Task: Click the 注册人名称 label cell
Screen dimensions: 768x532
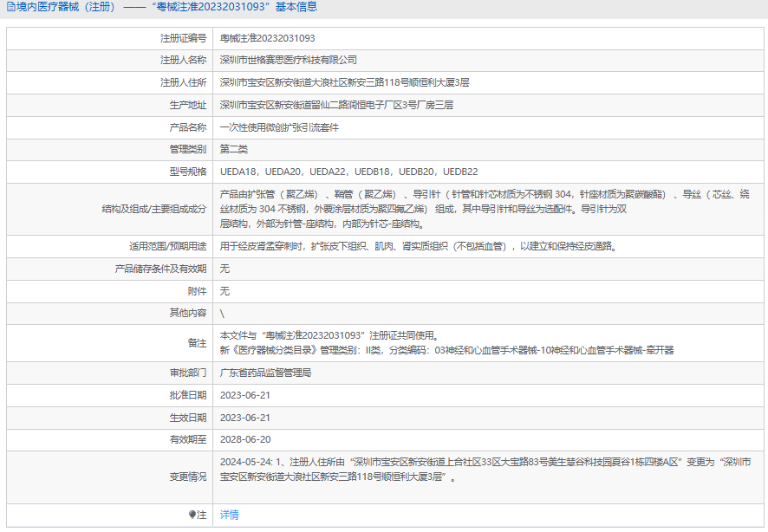Action: 183,60
